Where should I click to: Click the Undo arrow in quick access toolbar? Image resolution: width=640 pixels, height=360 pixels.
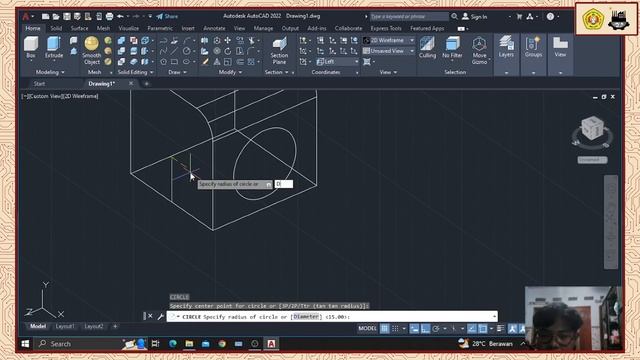[x=120, y=16]
